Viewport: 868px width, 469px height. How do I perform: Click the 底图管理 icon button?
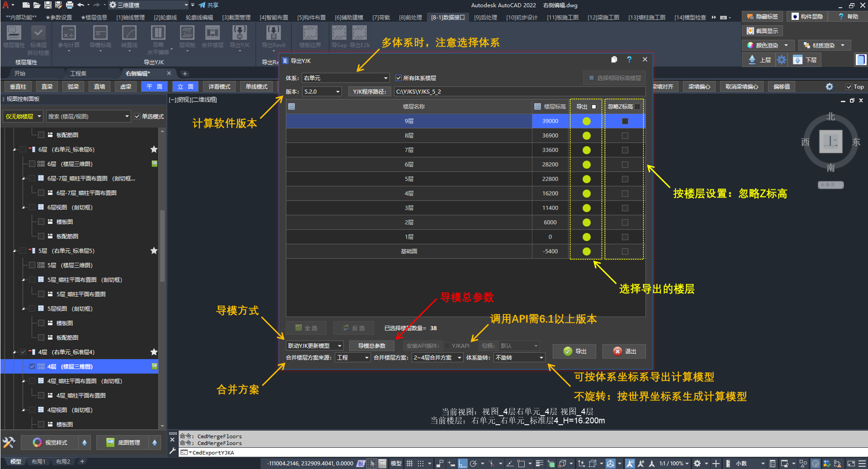click(110, 442)
